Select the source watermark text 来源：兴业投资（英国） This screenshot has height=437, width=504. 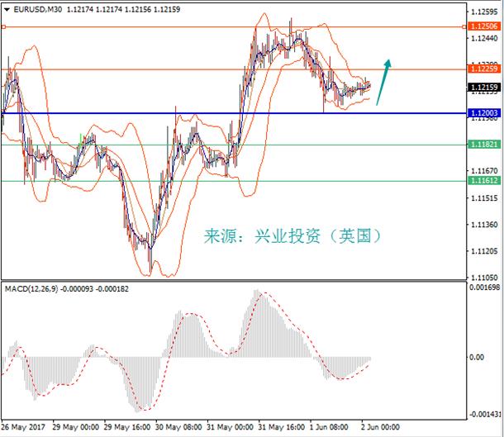292,236
